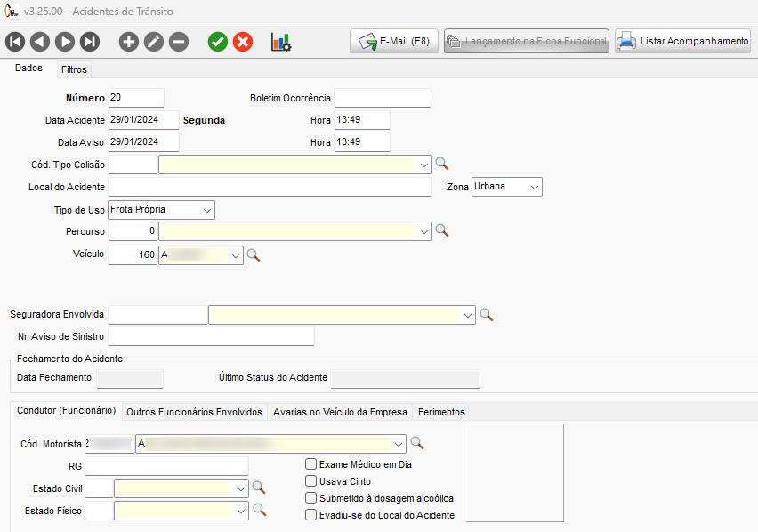The width and height of the screenshot is (758, 532).
Task: Confirm changes with the green check icon
Action: (217, 42)
